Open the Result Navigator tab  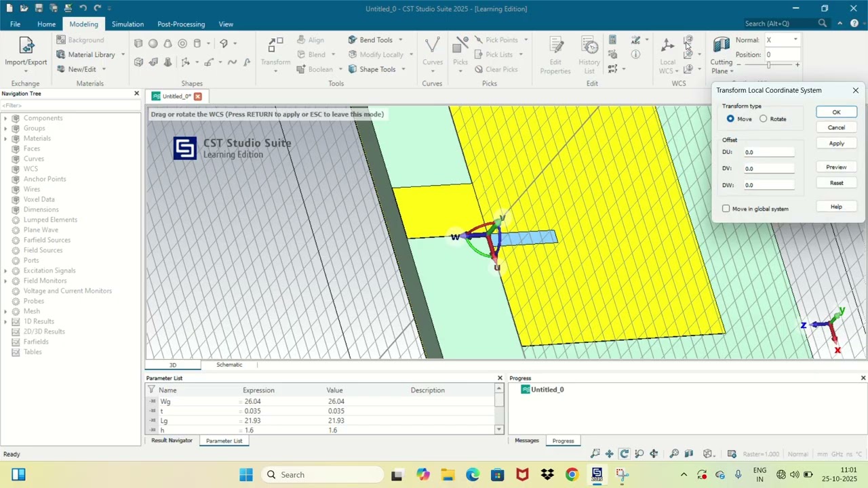coord(172,441)
